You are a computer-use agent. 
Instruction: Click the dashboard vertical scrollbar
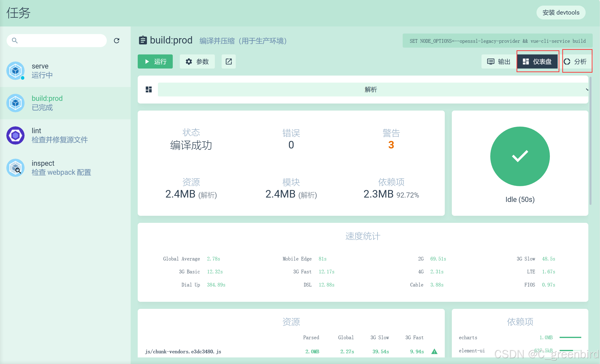pyautogui.click(x=590, y=141)
